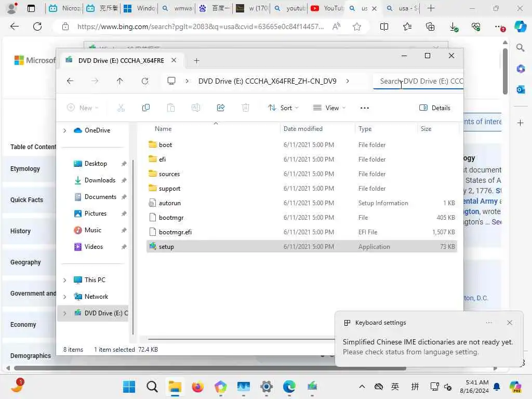The image size is (532, 399).
Task: Switch to the YouTube browser tab
Action: pos(326,8)
